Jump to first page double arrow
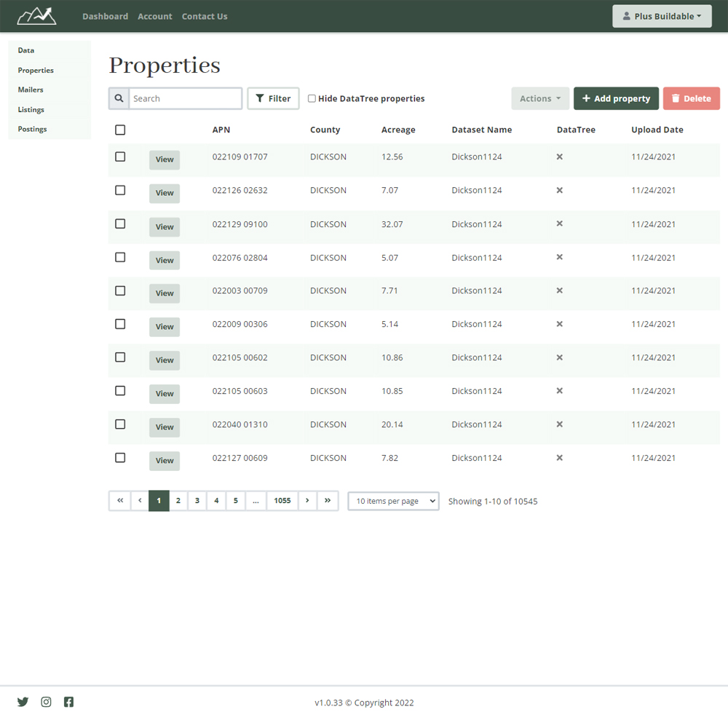Viewport: 728px width, 728px height. (x=120, y=501)
